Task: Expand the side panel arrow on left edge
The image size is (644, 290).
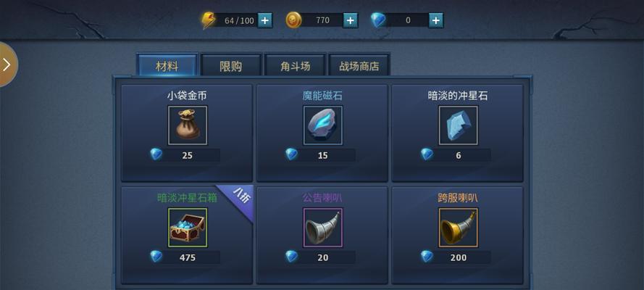Action: (7, 65)
